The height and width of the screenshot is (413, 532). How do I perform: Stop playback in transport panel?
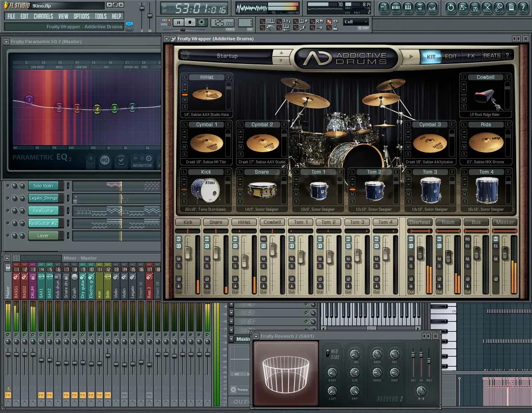coord(190,22)
